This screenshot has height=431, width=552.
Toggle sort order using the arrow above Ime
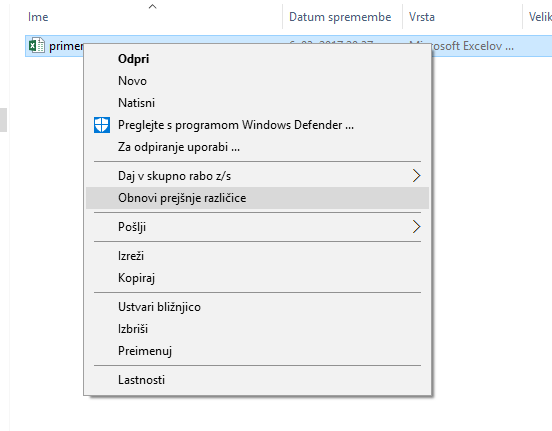(152, 6)
